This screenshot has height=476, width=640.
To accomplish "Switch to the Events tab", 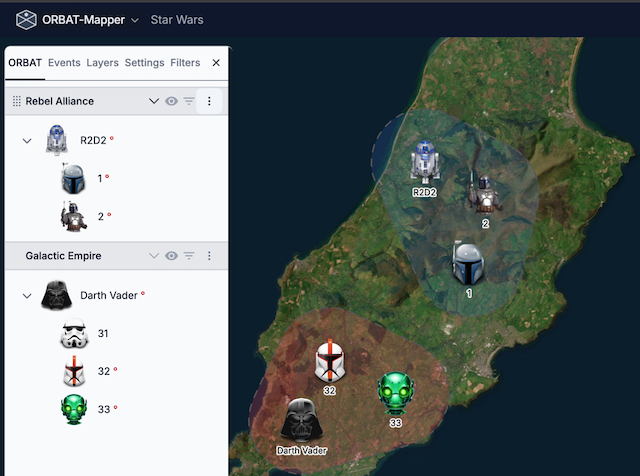I will pos(64,63).
